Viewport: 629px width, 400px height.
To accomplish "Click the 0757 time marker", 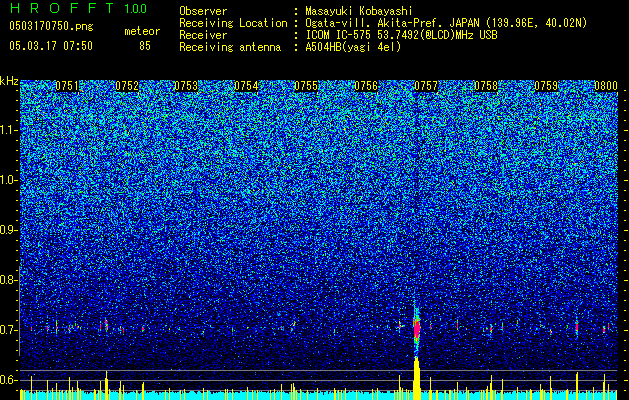I will point(426,86).
